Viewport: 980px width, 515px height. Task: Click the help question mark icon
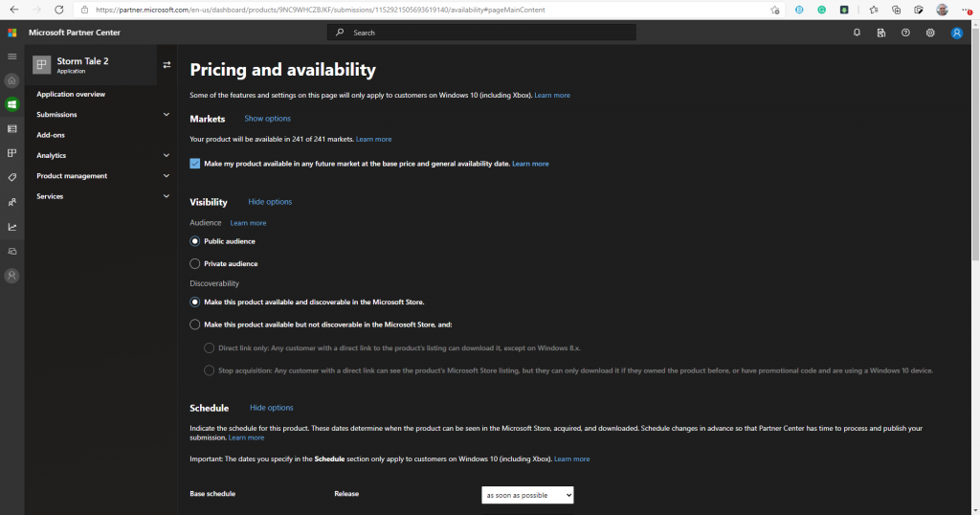[905, 33]
